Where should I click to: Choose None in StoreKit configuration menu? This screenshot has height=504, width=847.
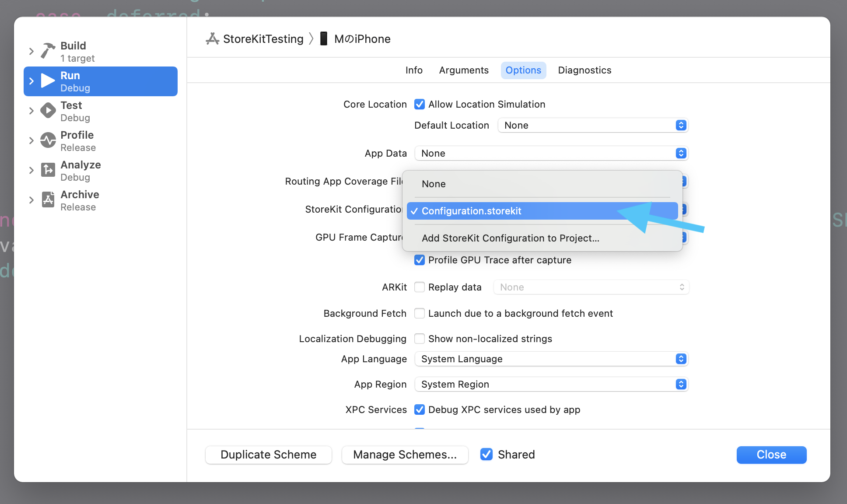(542, 184)
